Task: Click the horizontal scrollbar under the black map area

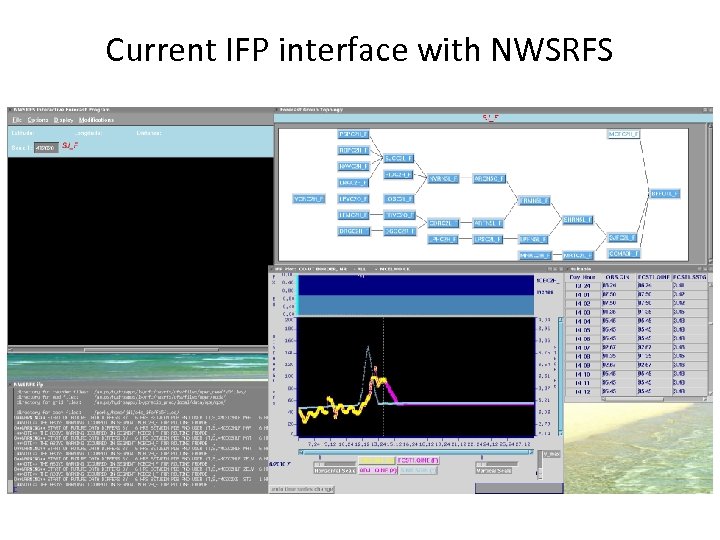Action: [138, 349]
